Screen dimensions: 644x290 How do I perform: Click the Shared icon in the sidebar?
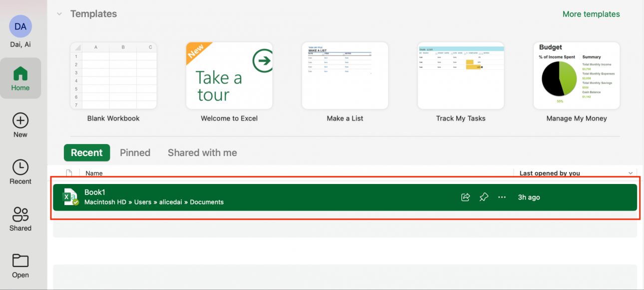20,218
